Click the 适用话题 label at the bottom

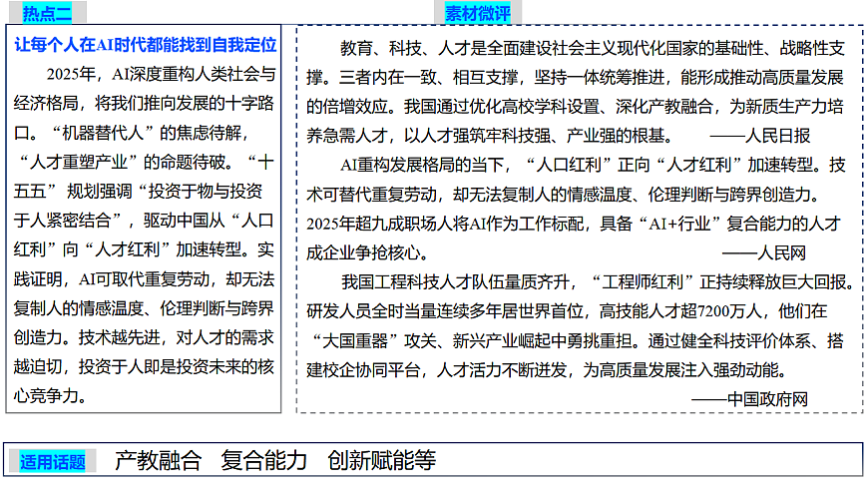pos(54,461)
